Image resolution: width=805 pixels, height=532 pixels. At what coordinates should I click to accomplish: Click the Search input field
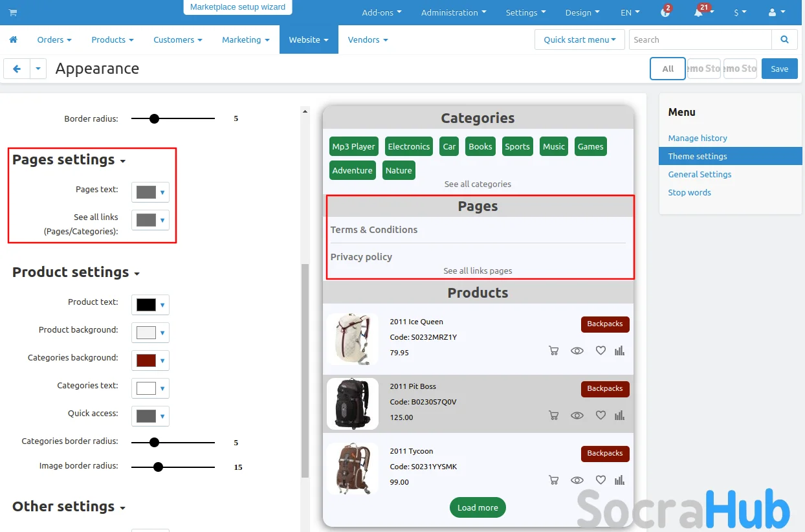click(x=700, y=40)
